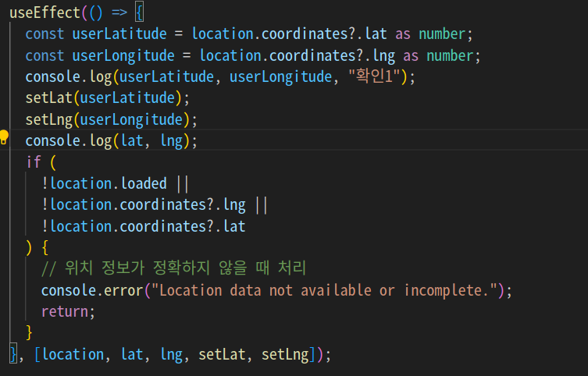This screenshot has width=588, height=376.
Task: Click the if keyword
Action: click(33, 162)
